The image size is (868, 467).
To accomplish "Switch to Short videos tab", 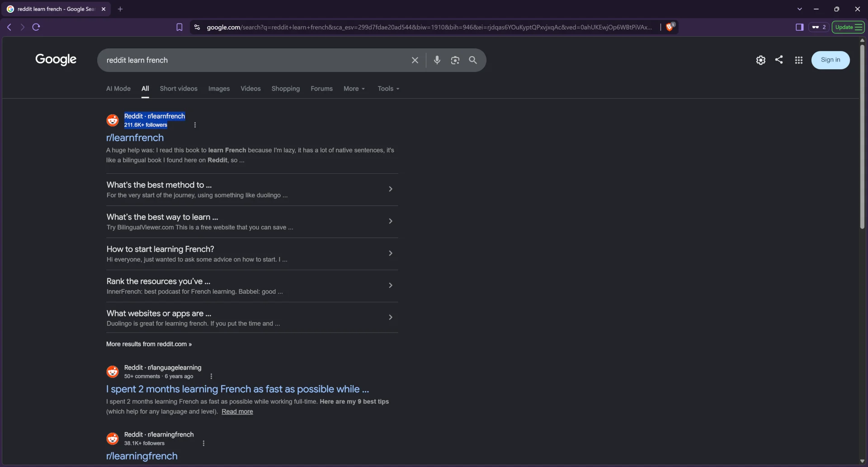I will pyautogui.click(x=179, y=89).
